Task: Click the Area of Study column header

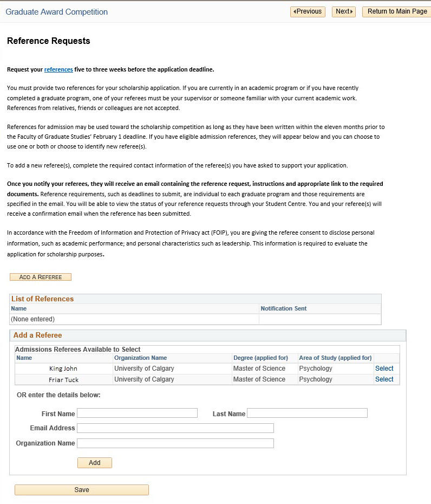Action: 335,358
